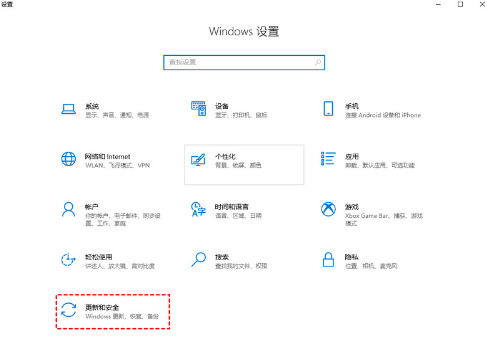487x360 pixels.
Task: Open the Phone icon
Action: point(328,109)
